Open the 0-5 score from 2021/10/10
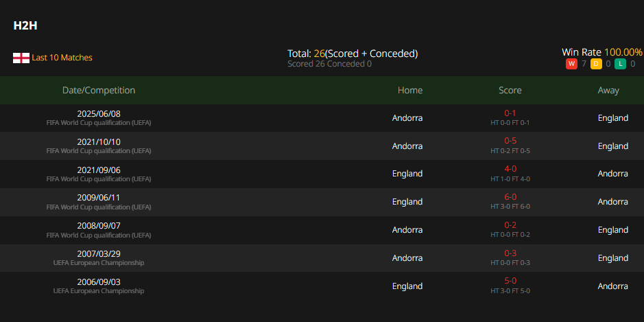This screenshot has width=644, height=322. 510,141
